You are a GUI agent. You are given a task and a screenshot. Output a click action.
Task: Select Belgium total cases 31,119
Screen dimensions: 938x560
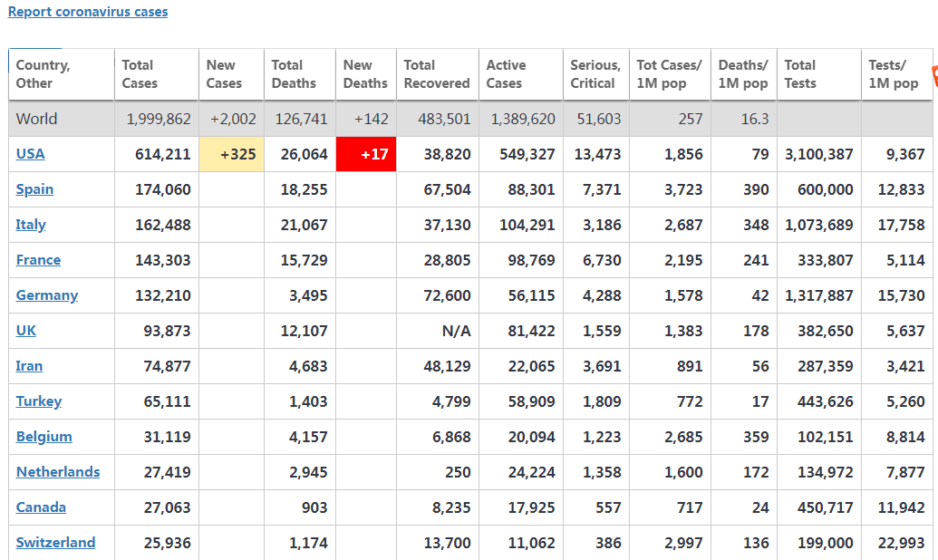157,436
